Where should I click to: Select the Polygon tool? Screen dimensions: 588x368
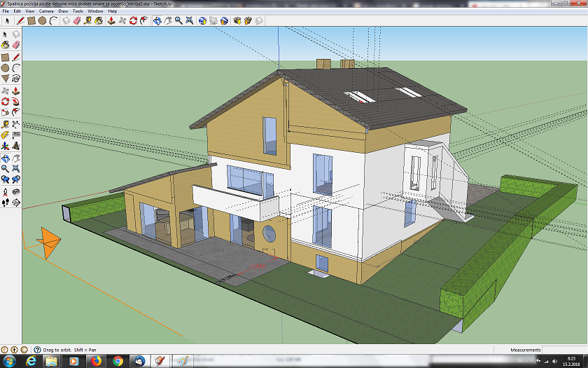tap(6, 79)
